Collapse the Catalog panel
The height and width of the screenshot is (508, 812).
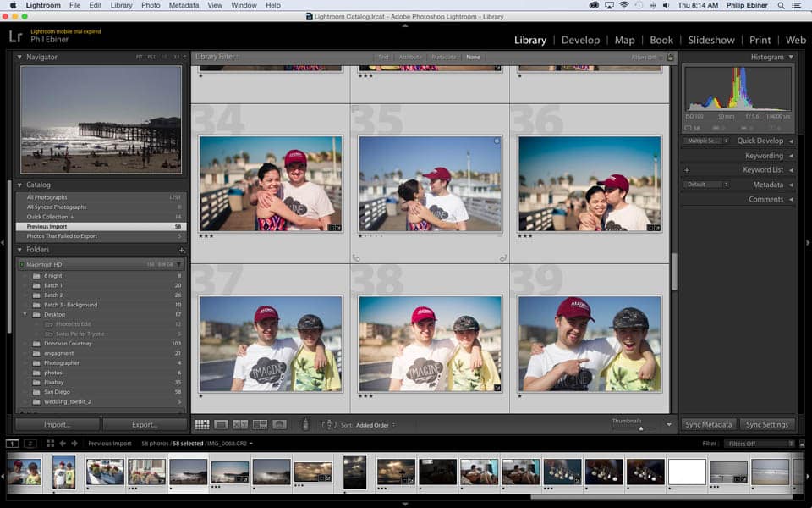pyautogui.click(x=19, y=185)
